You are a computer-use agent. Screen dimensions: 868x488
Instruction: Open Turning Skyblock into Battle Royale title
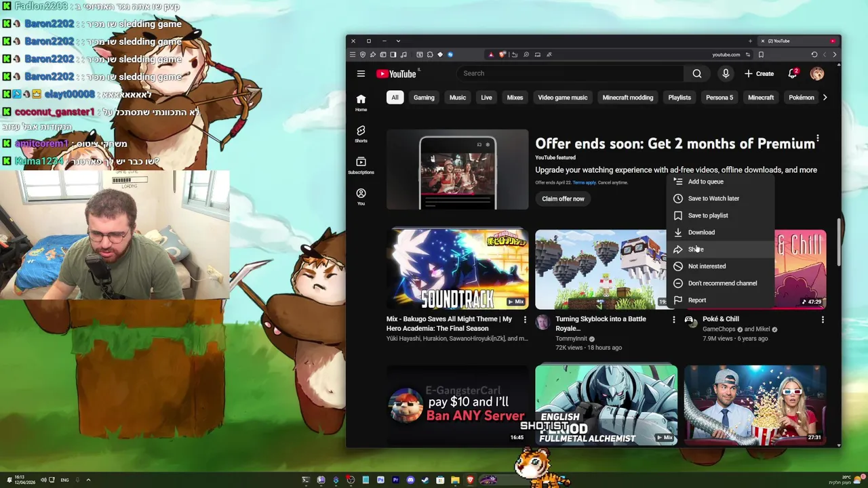coord(601,323)
